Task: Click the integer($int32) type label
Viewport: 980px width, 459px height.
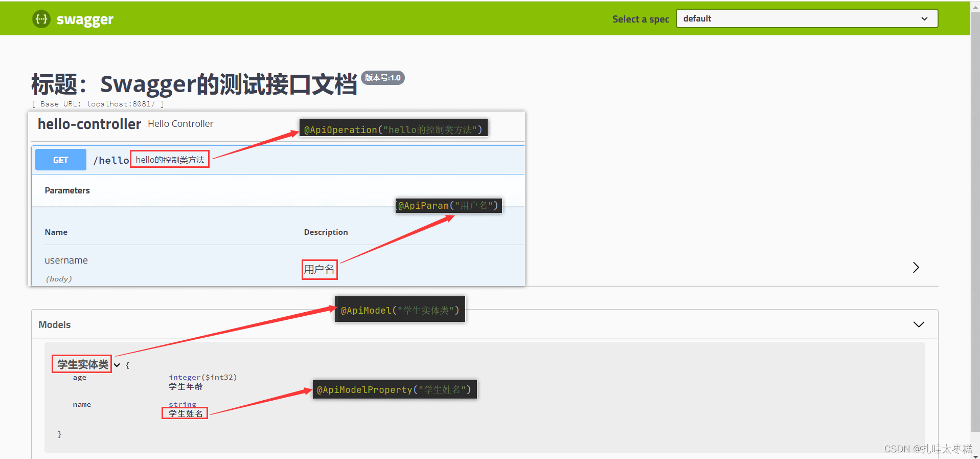Action: [x=203, y=377]
